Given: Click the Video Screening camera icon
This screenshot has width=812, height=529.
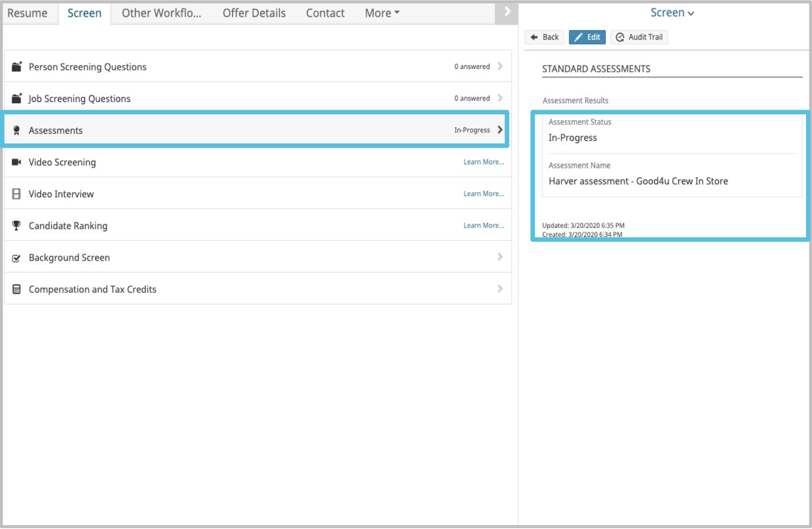Looking at the screenshot, I should coord(16,162).
